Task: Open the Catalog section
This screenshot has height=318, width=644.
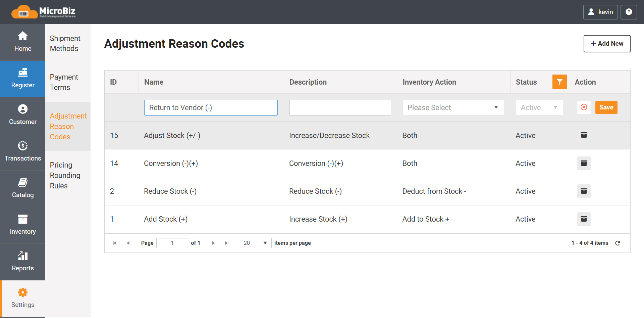Action: 22,189
